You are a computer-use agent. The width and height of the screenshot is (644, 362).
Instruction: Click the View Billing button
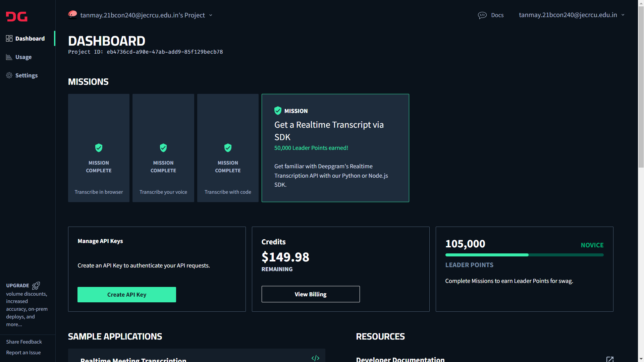pyautogui.click(x=310, y=294)
